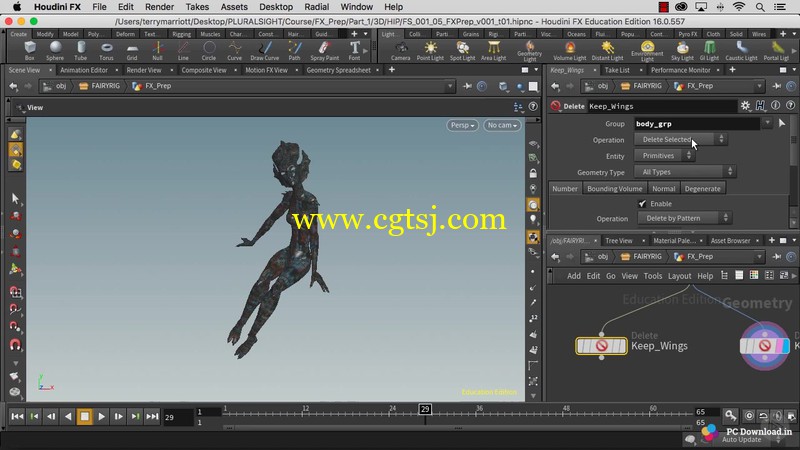Open the macOS Wi-Fi status icon

click(739, 7)
